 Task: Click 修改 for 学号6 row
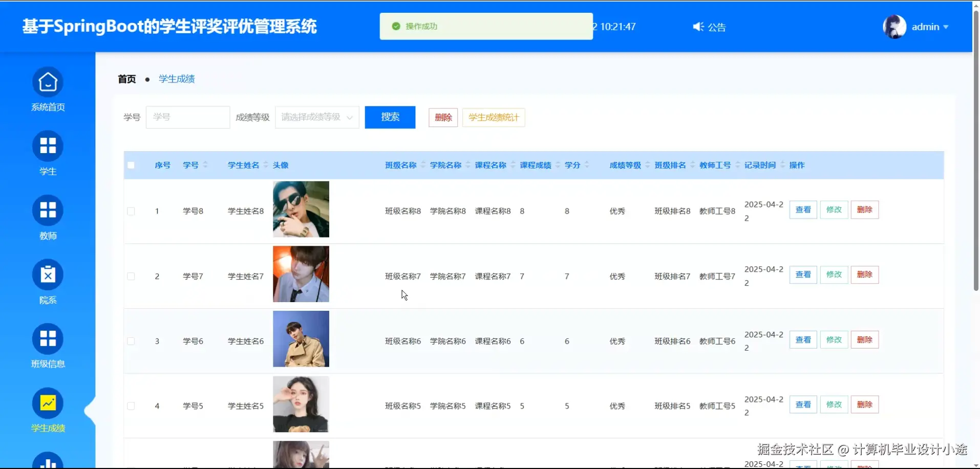[x=834, y=340]
